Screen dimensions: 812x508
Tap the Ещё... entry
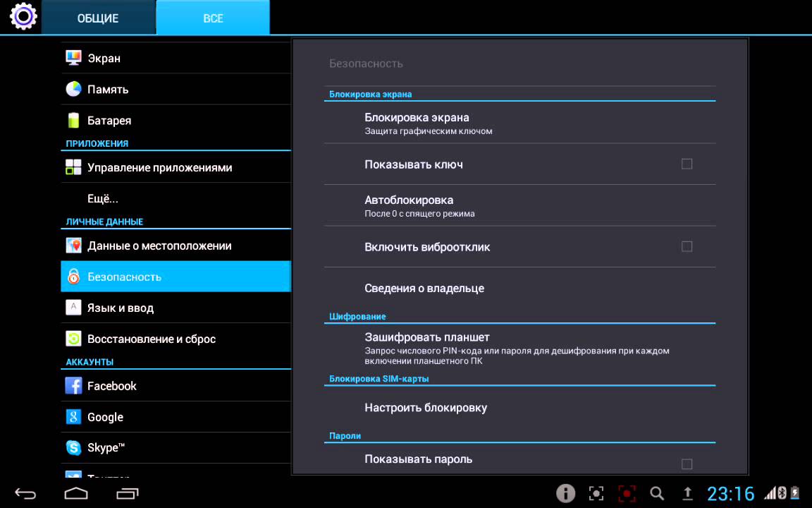point(176,198)
